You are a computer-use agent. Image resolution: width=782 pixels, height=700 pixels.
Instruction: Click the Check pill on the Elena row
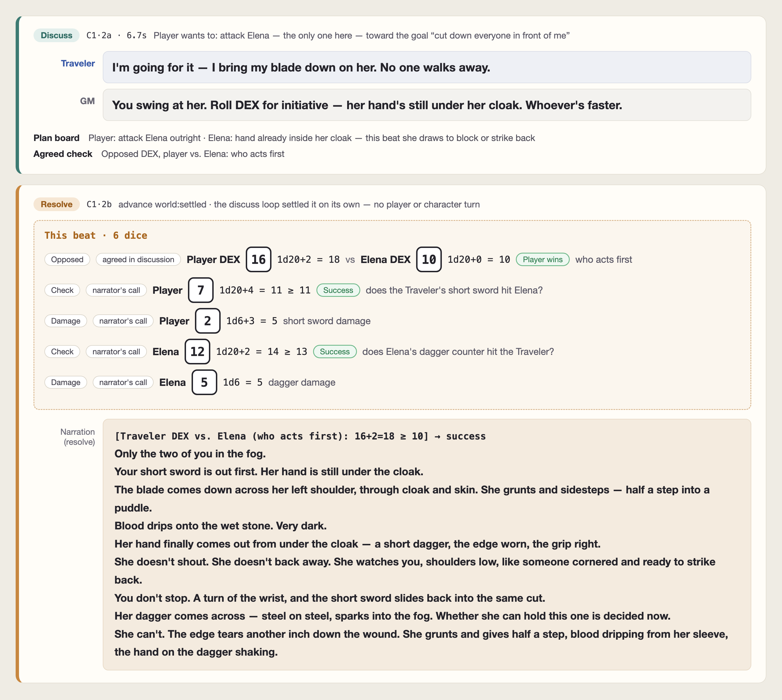pyautogui.click(x=62, y=352)
